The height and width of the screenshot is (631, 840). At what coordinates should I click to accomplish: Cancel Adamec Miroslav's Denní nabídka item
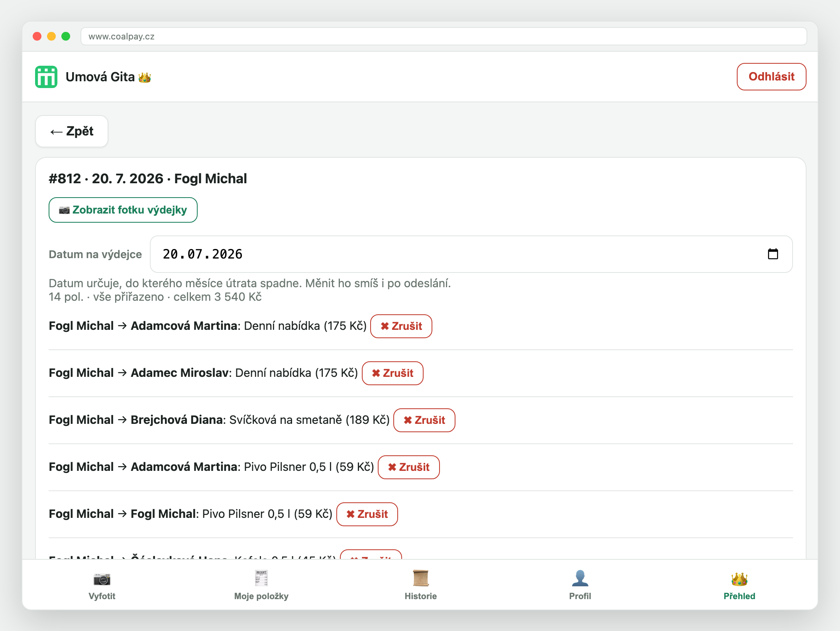(x=393, y=373)
